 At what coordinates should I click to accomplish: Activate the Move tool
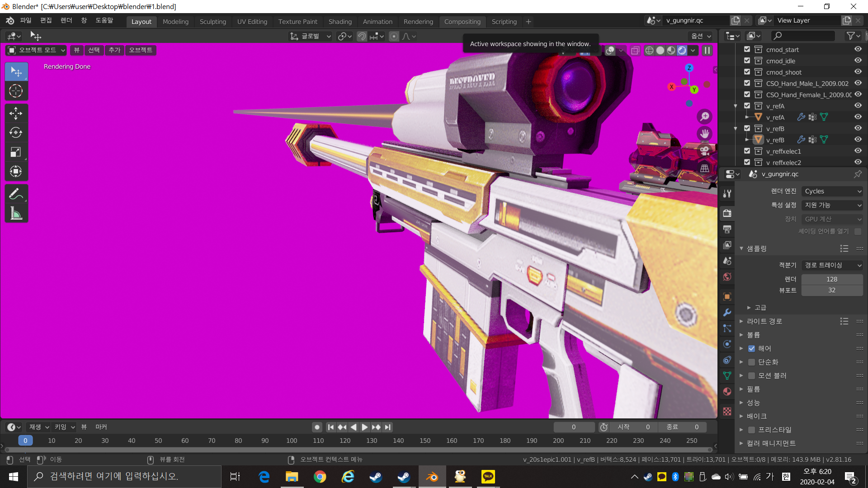16,113
